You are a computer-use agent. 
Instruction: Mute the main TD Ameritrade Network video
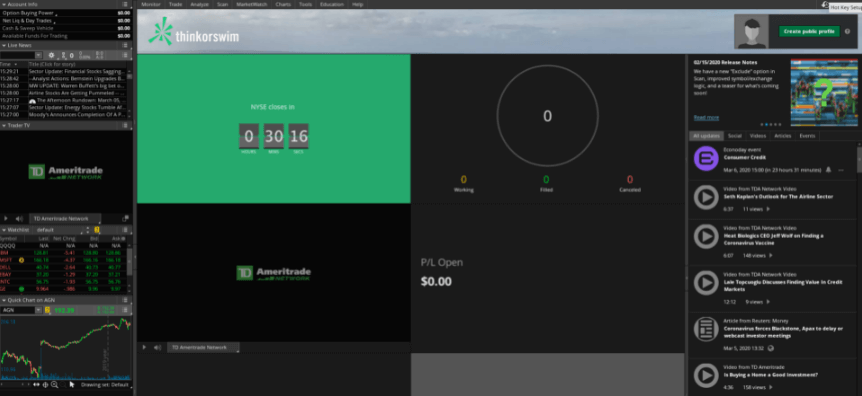pyautogui.click(x=158, y=348)
